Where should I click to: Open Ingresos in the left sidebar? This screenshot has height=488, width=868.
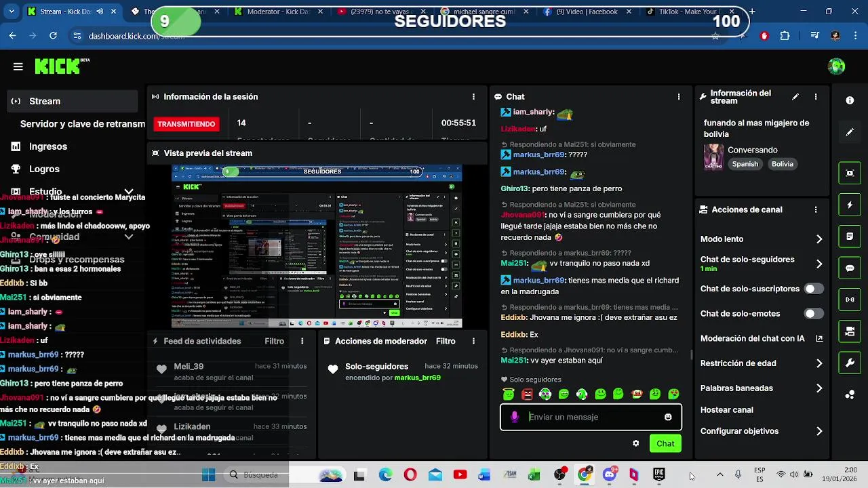pos(73,146)
